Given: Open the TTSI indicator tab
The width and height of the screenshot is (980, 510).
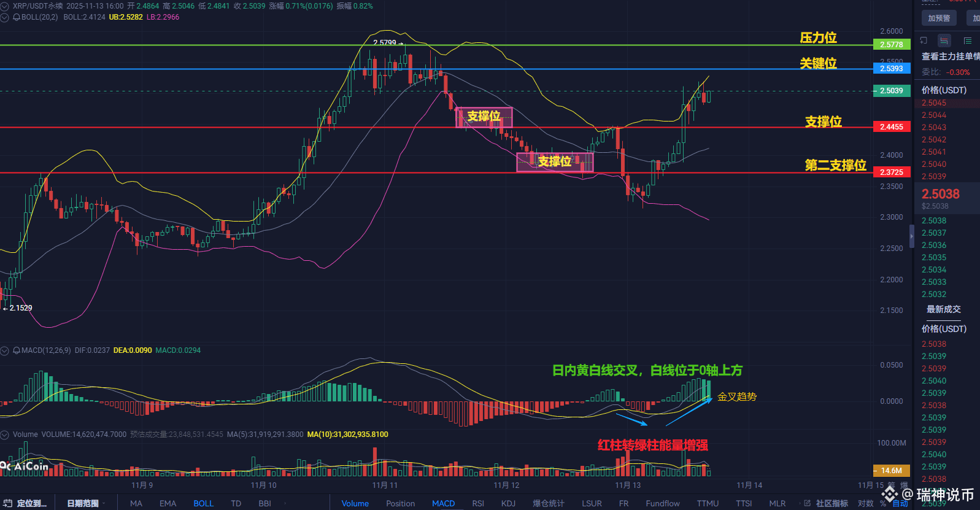Looking at the screenshot, I should (x=744, y=503).
